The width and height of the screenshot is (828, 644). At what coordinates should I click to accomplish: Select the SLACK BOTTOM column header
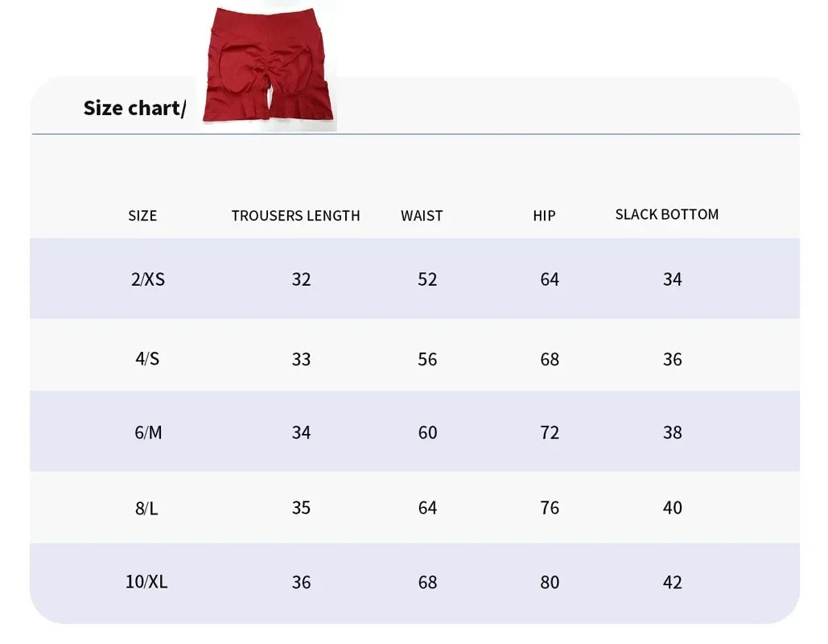[666, 214]
